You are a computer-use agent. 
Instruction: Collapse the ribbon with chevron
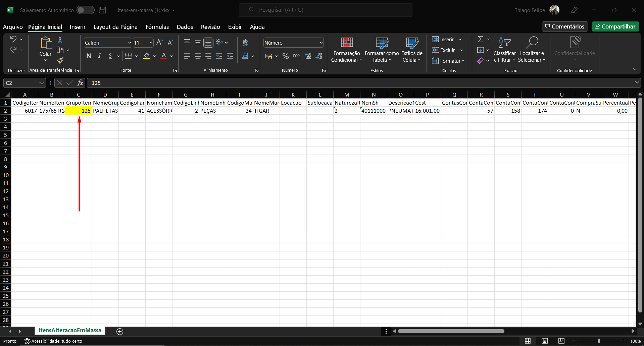(x=635, y=69)
